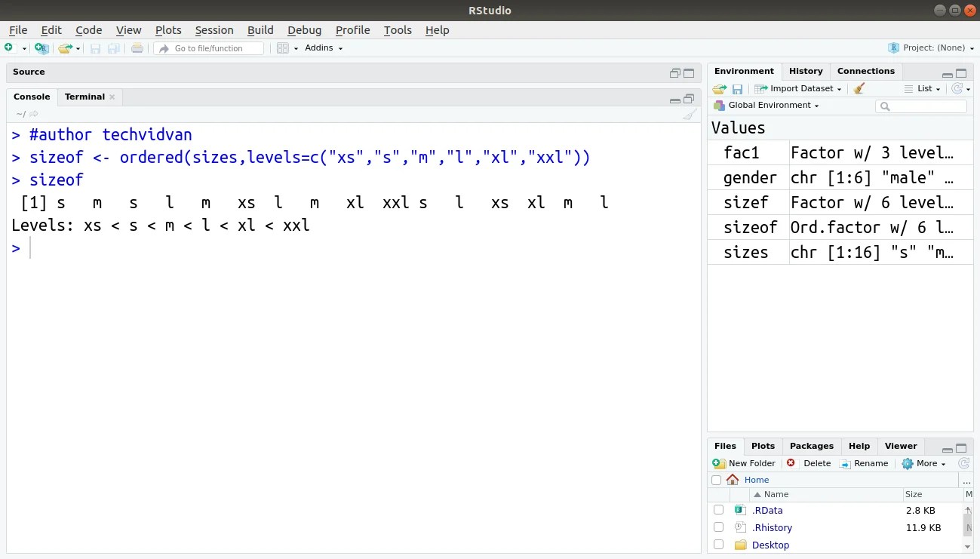The height and width of the screenshot is (559, 980).
Task: Open the List view dropdown
Action: (x=923, y=88)
